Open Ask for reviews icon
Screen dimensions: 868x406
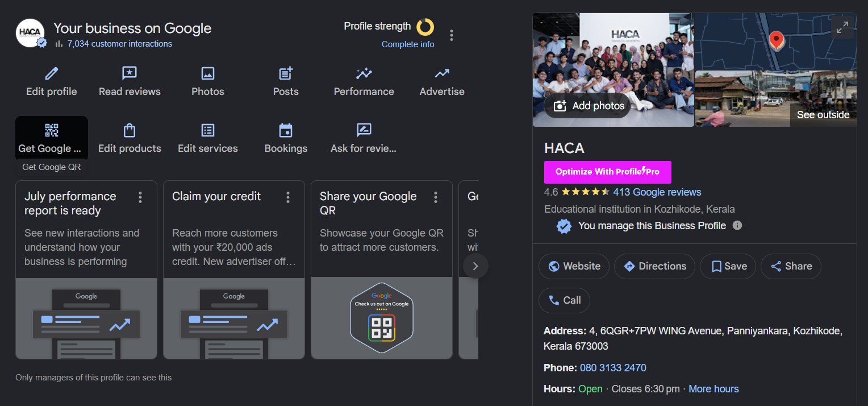[x=364, y=130]
